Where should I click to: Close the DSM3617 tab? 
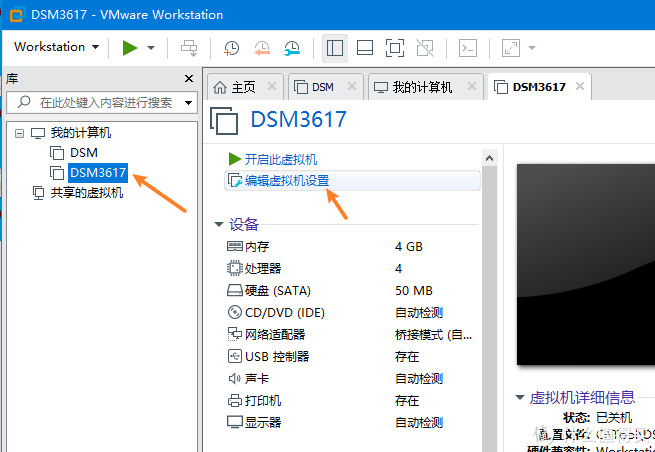[x=580, y=86]
